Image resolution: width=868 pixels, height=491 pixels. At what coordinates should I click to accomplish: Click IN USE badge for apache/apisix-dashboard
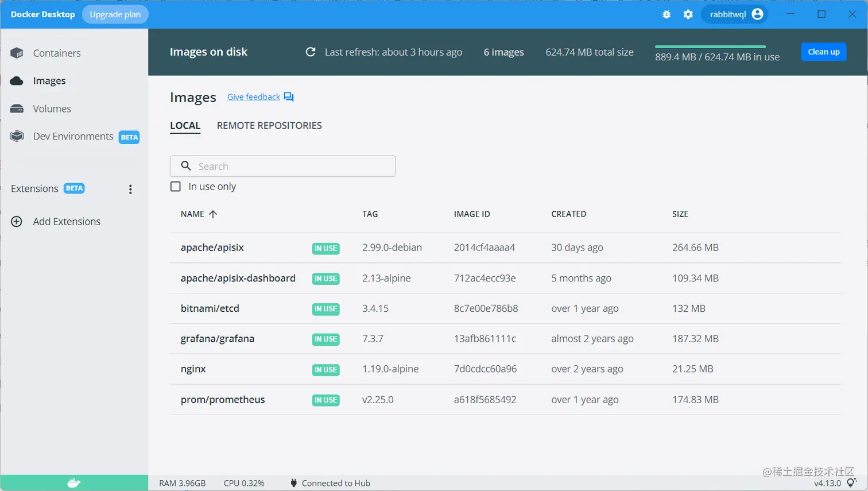pos(325,279)
